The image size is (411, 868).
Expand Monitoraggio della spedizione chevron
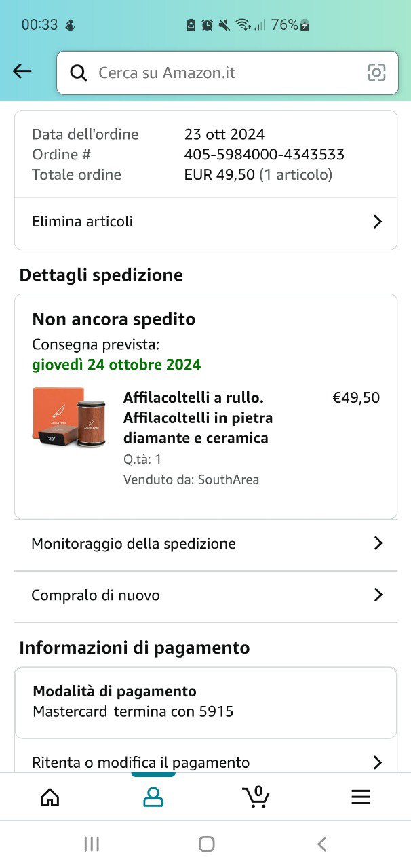(x=378, y=543)
